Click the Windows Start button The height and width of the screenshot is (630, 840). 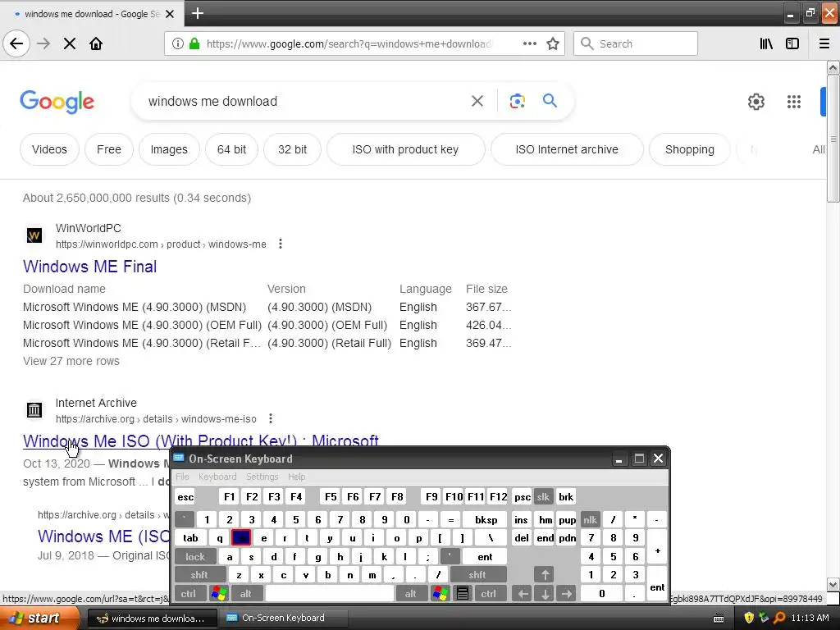tap(40, 618)
